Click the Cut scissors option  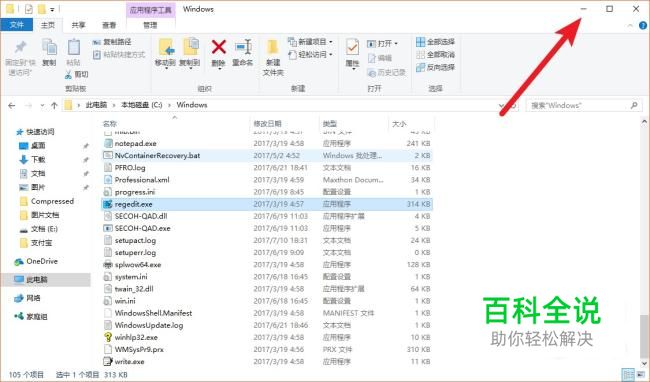click(x=77, y=75)
